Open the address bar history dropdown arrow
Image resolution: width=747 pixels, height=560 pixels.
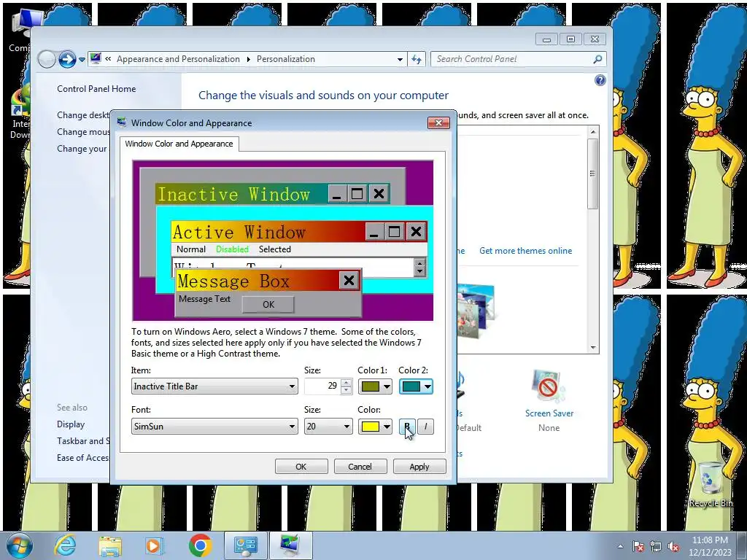(x=400, y=60)
